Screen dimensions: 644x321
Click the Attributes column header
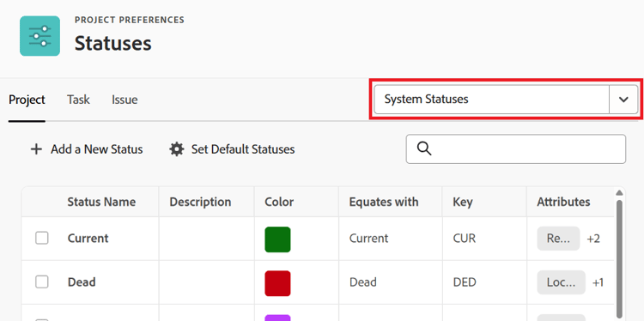[x=563, y=202]
